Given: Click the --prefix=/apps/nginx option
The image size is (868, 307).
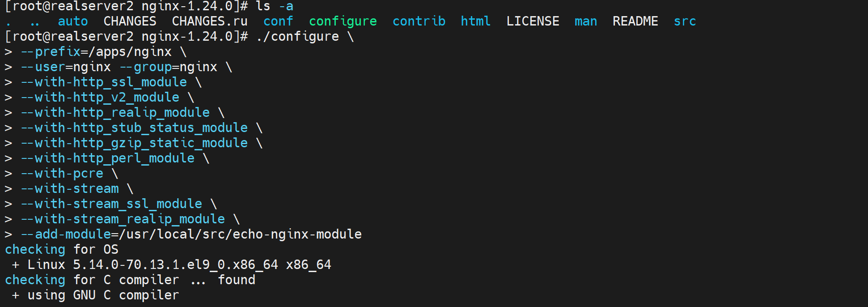Looking at the screenshot, I should tap(96, 52).
